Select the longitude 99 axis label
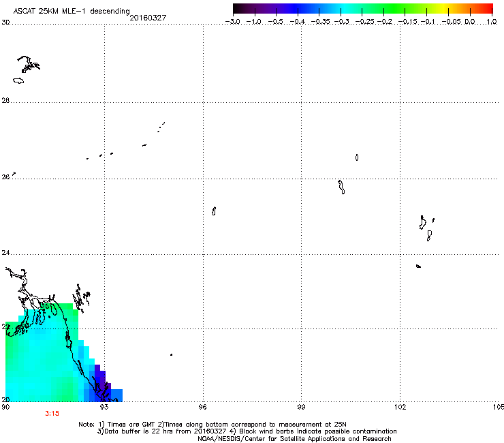 301,407
